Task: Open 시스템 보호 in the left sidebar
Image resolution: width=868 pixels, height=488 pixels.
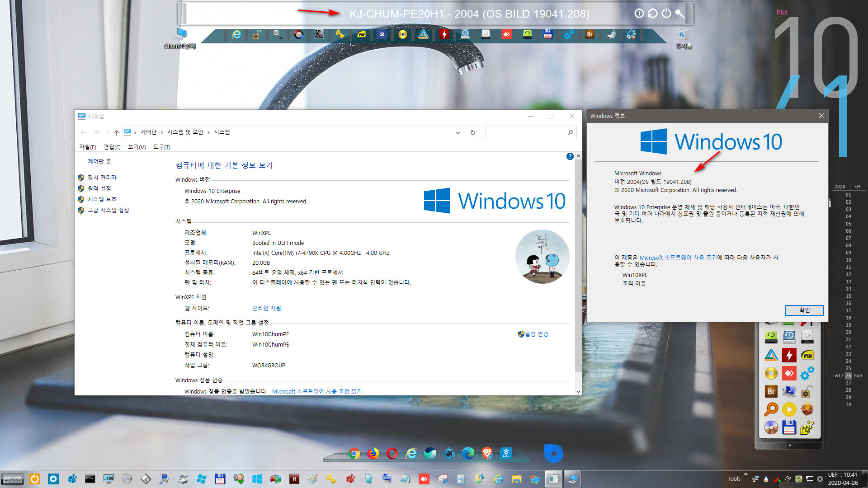Action: (102, 199)
